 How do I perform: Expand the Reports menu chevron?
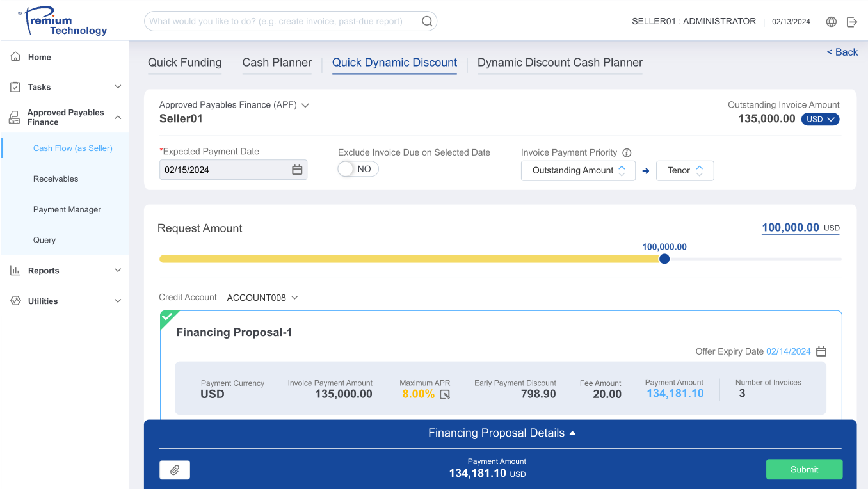(118, 270)
